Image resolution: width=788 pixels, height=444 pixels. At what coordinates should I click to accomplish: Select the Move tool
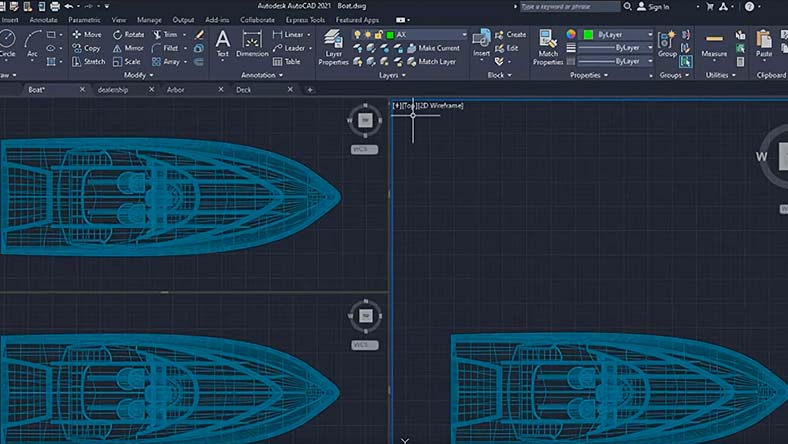point(85,34)
